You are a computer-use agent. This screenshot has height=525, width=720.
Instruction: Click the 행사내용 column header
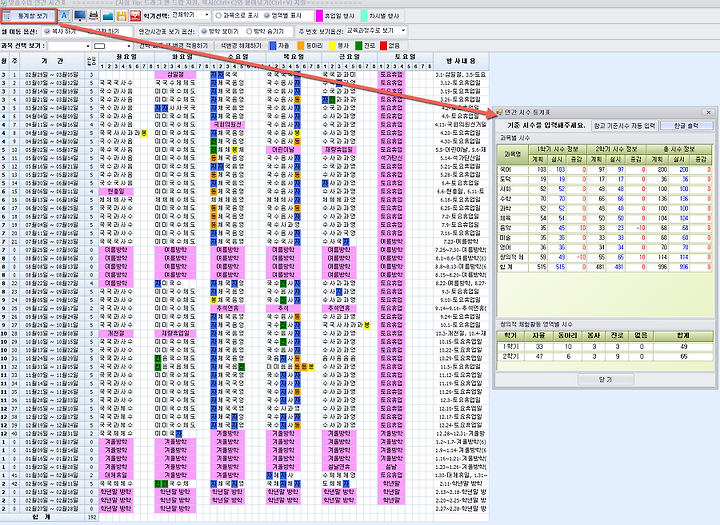point(461,61)
